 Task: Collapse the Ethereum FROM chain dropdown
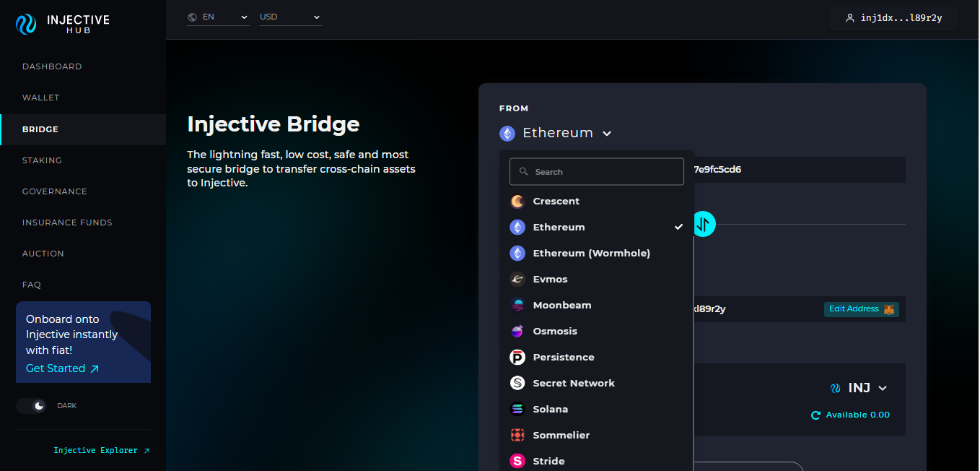[x=556, y=134]
